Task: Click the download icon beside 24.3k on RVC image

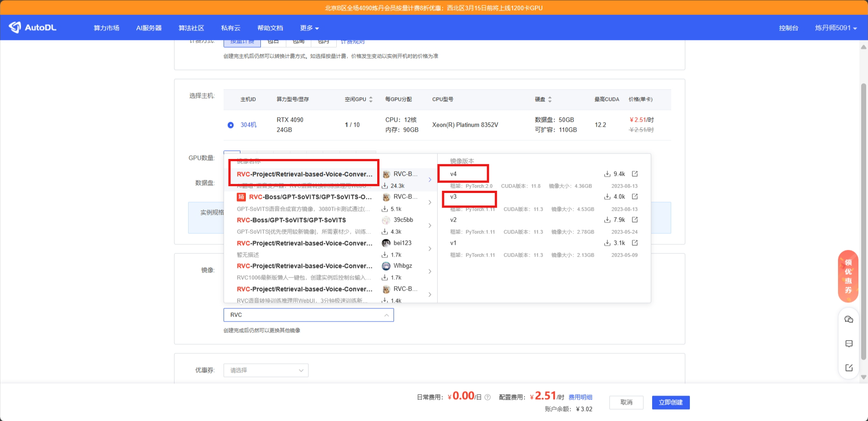Action: point(384,185)
